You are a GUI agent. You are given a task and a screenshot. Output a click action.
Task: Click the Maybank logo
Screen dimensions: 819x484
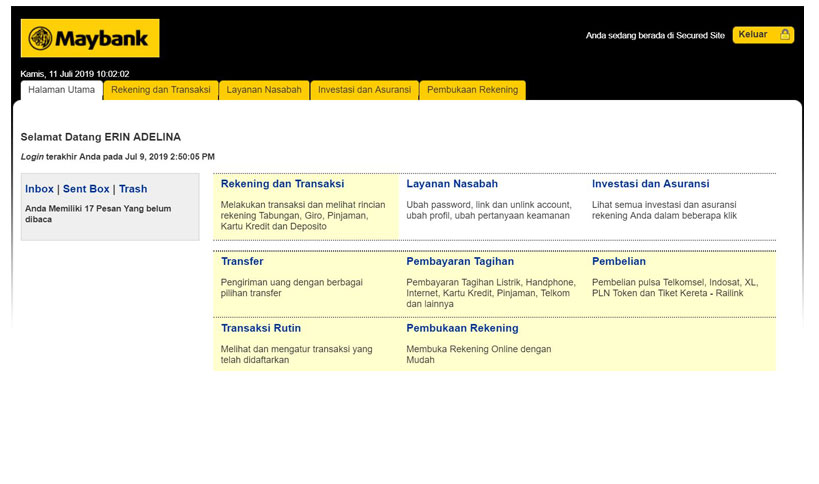pos(90,38)
